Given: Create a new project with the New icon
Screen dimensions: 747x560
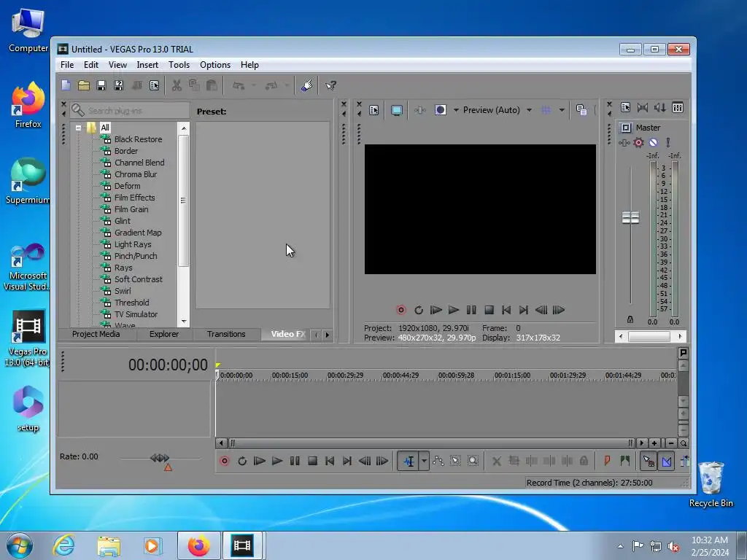Looking at the screenshot, I should click(x=66, y=85).
